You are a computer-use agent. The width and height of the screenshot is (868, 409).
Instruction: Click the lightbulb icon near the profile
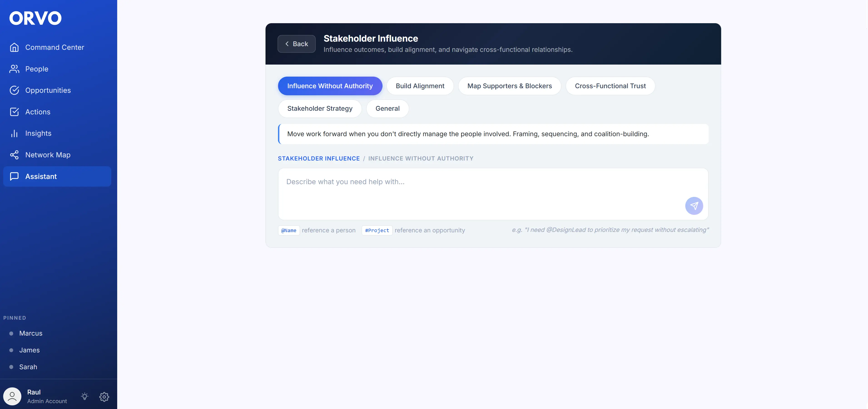(84, 396)
